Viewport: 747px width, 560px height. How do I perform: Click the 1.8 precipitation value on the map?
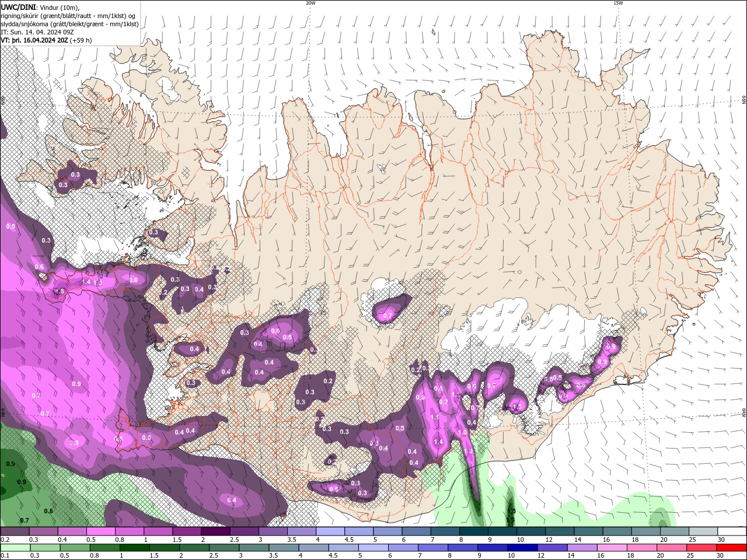click(59, 291)
